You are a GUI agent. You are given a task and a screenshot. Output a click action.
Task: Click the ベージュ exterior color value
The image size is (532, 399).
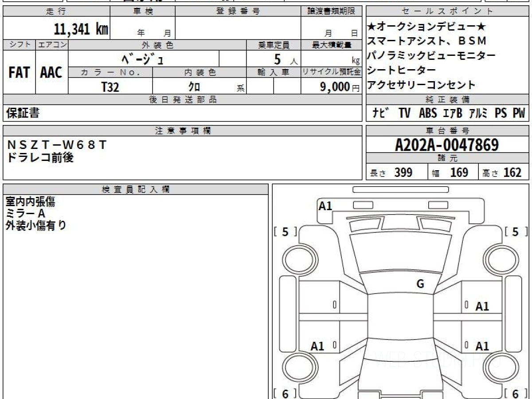143,59
